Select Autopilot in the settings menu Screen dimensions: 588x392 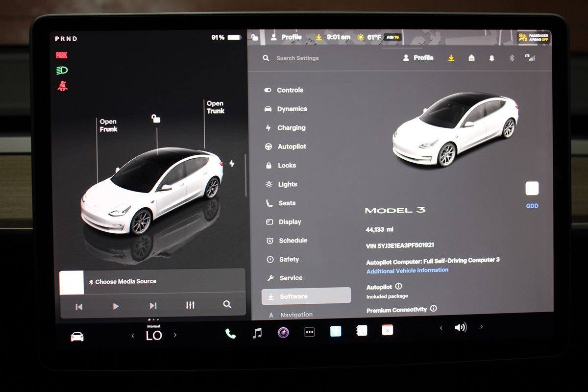tap(292, 147)
